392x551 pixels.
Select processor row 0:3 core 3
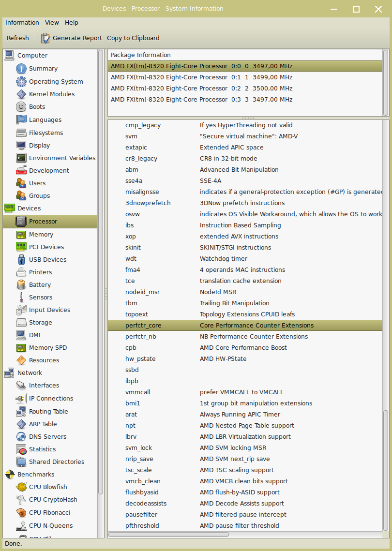[x=245, y=100]
